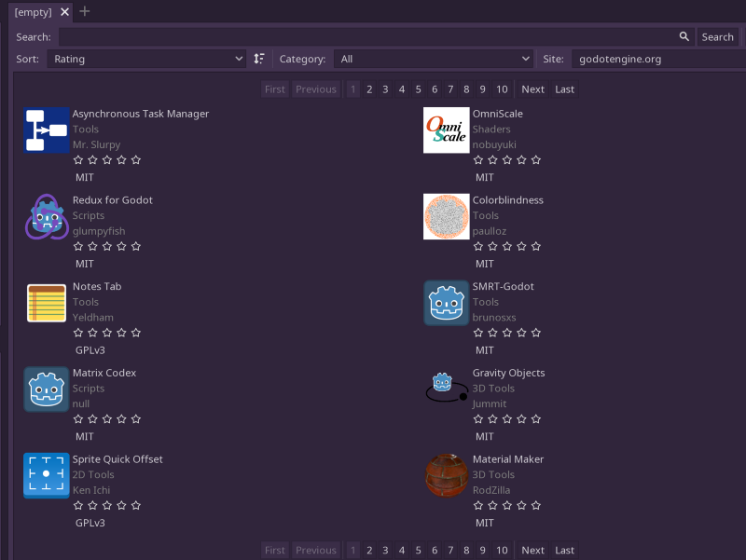This screenshot has width=746, height=560.
Task: Open page 9 in bottom pagination
Action: (482, 550)
